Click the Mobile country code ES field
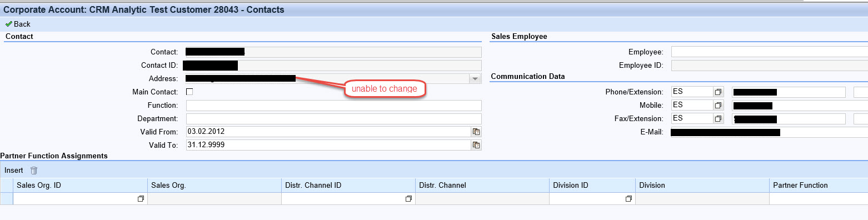 (x=692, y=105)
